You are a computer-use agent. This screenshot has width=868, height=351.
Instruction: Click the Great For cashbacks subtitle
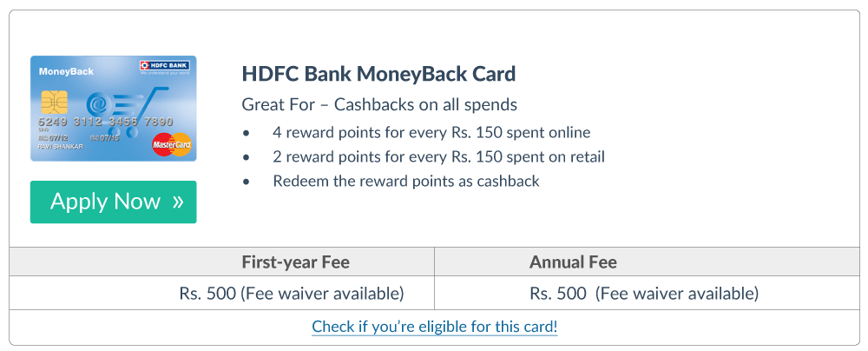point(379,105)
